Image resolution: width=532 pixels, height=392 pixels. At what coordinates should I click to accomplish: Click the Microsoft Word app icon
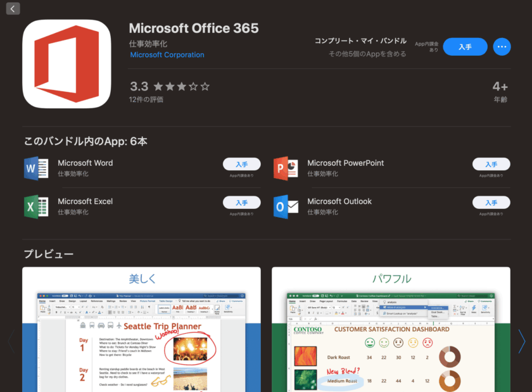(x=36, y=168)
